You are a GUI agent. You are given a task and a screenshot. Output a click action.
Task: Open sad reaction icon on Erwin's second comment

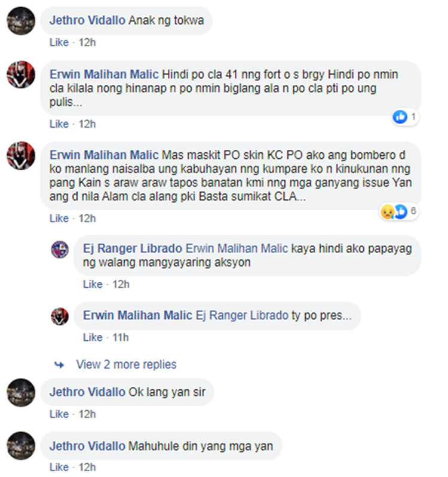click(x=387, y=211)
